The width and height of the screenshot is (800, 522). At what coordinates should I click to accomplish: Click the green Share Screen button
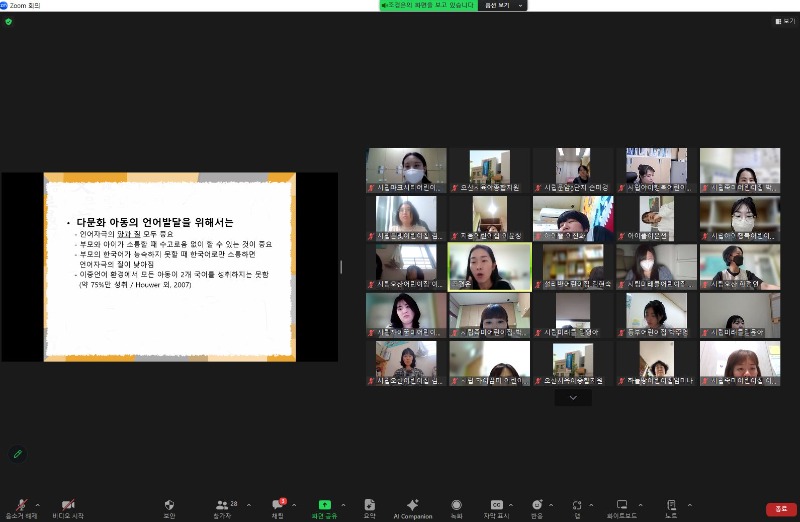[x=324, y=506]
